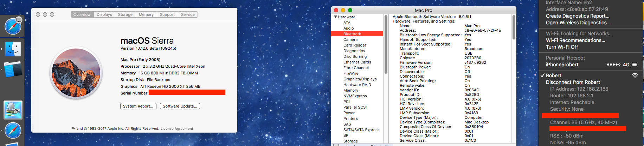Select Disc Burning in the sidebar
Image resolution: width=644 pixels, height=146 pixels.
coord(355,56)
